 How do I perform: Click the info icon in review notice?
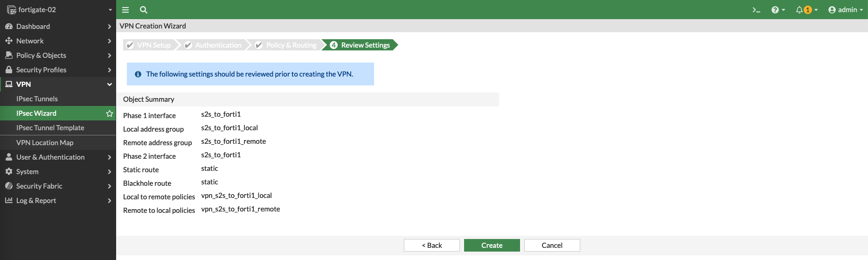(x=138, y=74)
